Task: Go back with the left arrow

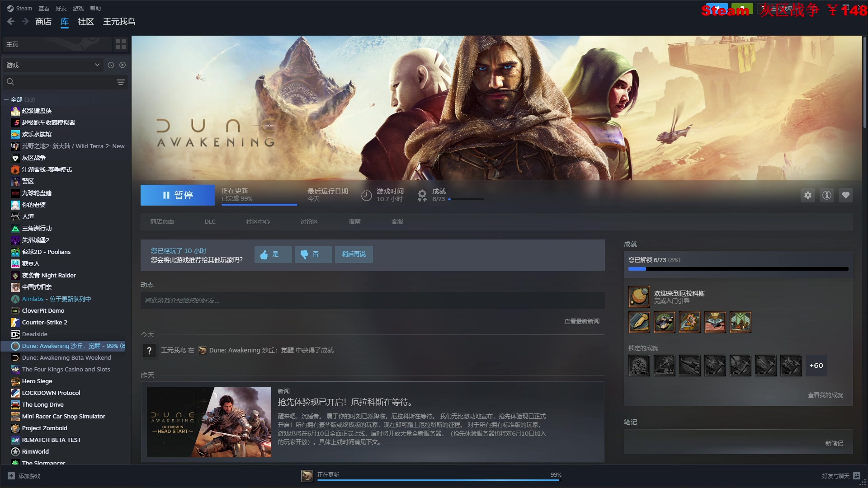Action: pos(11,21)
